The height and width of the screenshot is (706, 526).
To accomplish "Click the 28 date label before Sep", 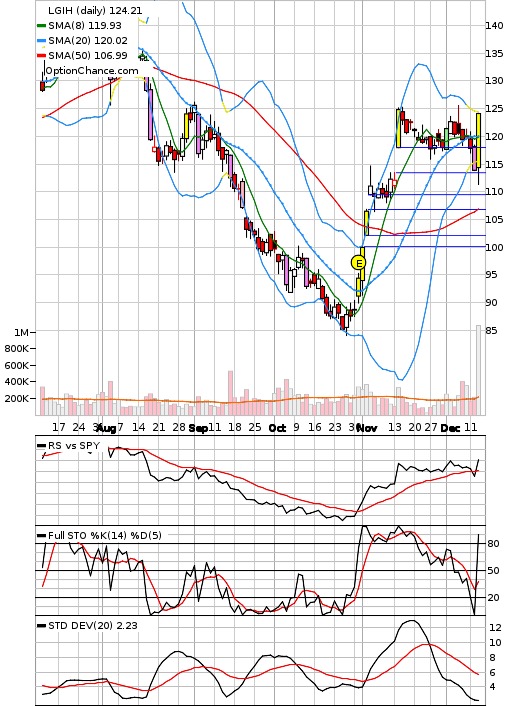I will point(179,427).
